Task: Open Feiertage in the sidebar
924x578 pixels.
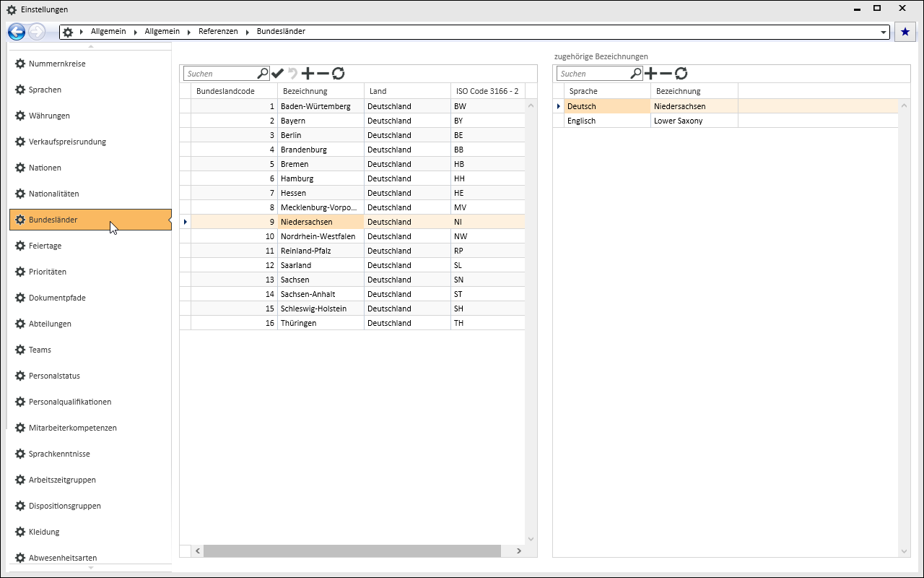Action: click(45, 246)
